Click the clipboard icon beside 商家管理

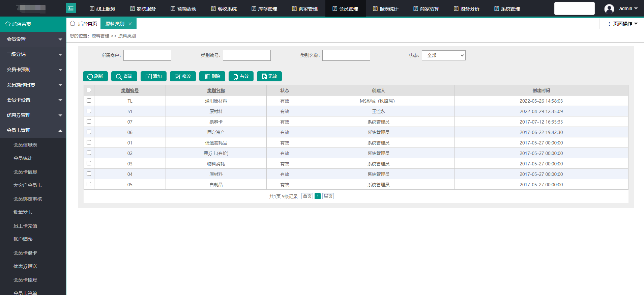point(294,8)
